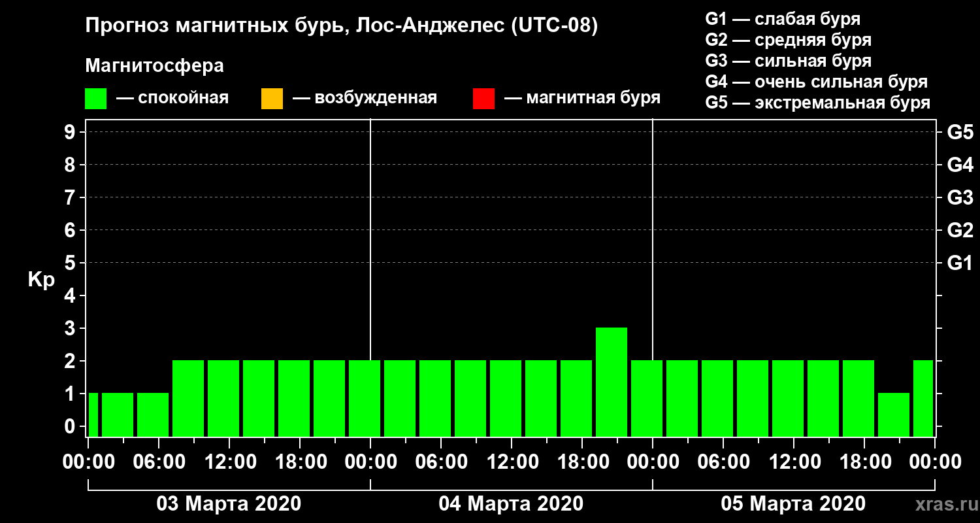Click the 04 Марта 2020 date label

511,504
